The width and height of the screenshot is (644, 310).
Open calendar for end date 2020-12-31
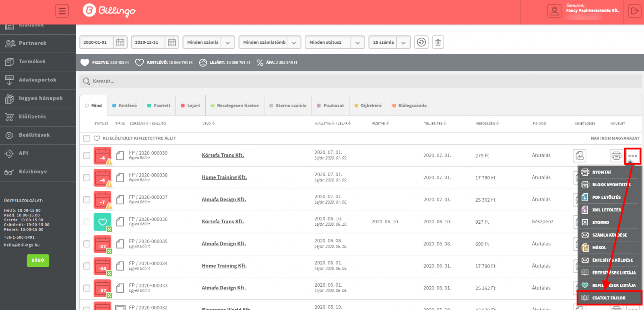(172, 42)
